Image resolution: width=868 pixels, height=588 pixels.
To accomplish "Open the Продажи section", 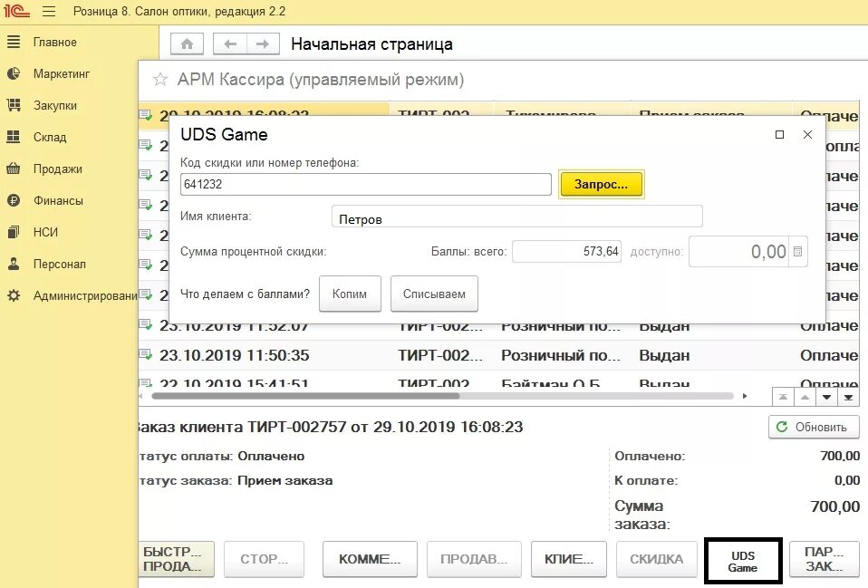I will pos(58,169).
